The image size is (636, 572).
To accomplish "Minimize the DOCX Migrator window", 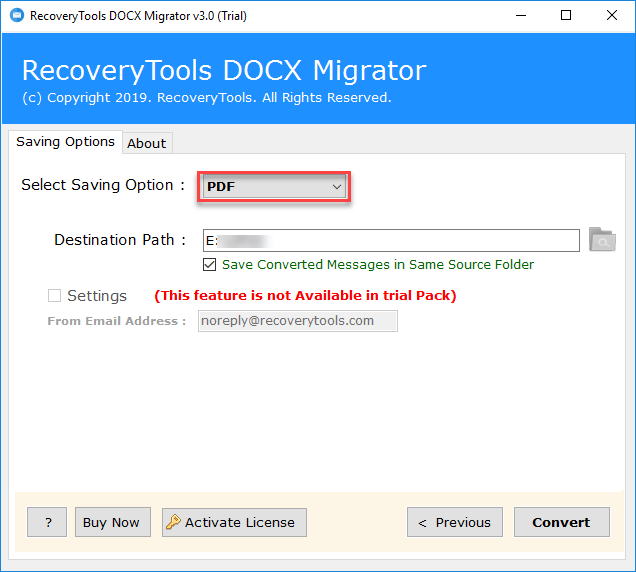I will [x=519, y=16].
